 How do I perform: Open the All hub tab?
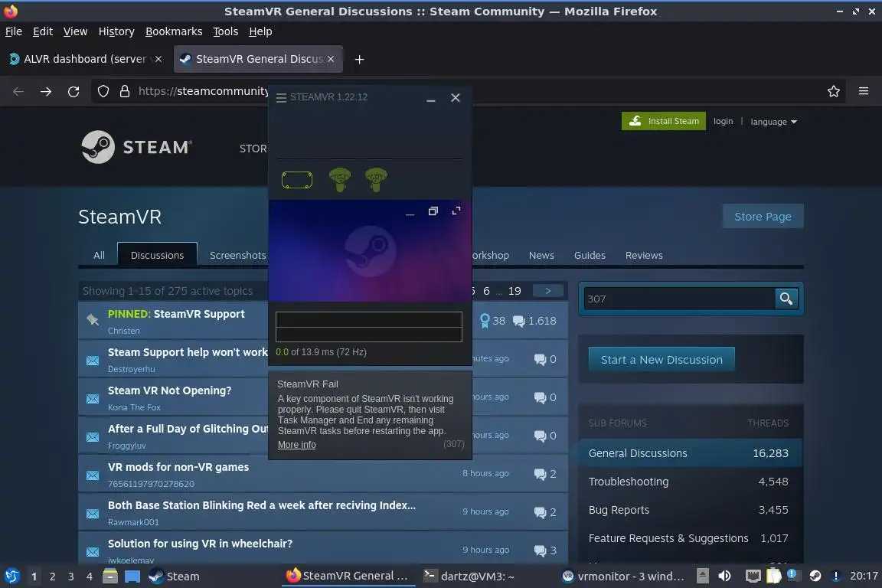pos(99,255)
